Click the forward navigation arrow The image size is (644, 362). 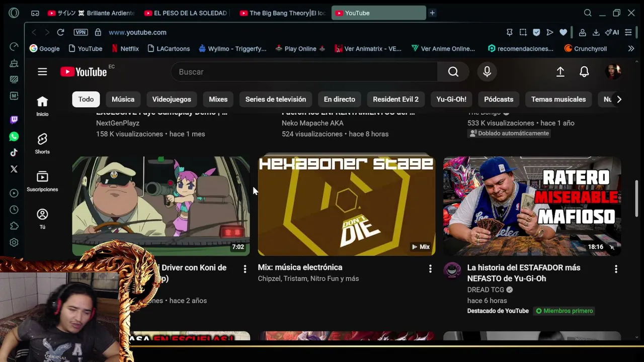point(47,32)
